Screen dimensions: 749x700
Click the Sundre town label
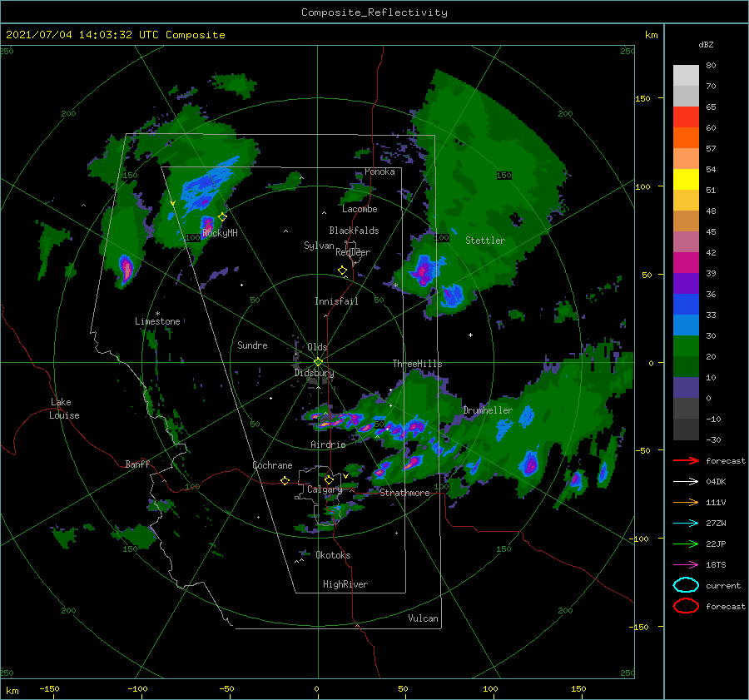tap(252, 345)
